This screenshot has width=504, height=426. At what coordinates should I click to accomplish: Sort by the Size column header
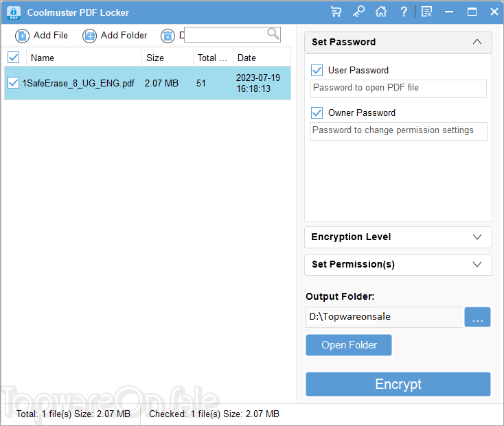[168, 58]
